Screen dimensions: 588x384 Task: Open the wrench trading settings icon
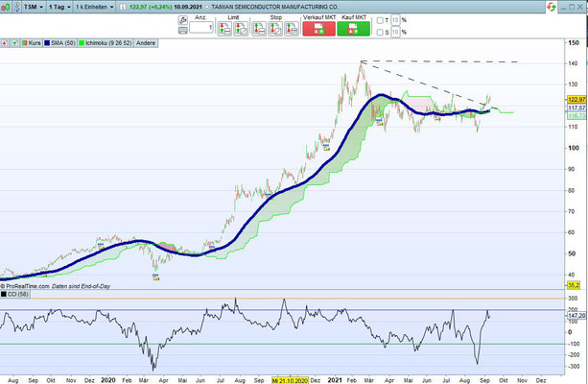click(183, 20)
